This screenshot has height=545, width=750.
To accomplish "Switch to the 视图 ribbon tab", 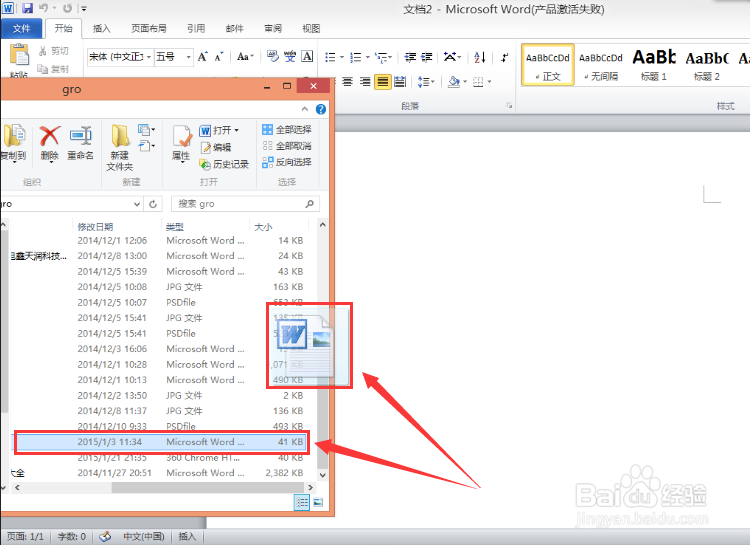I will tap(311, 29).
